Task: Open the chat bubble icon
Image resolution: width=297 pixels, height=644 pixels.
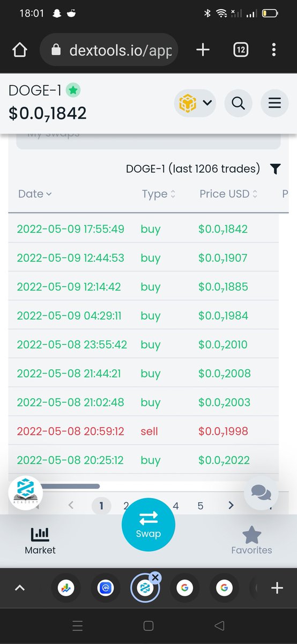Action: point(261,492)
